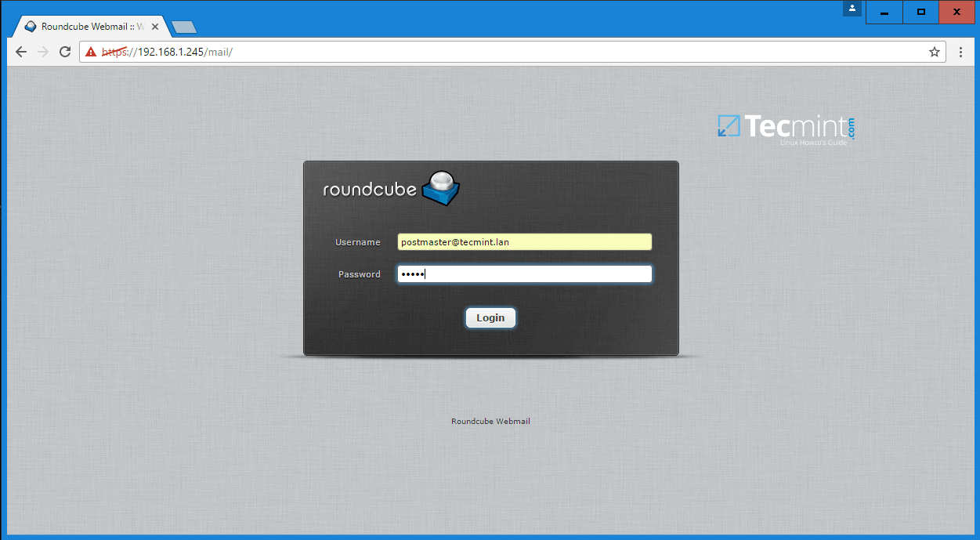Image resolution: width=980 pixels, height=540 pixels.
Task: Click the browser back arrow
Action: 20,52
